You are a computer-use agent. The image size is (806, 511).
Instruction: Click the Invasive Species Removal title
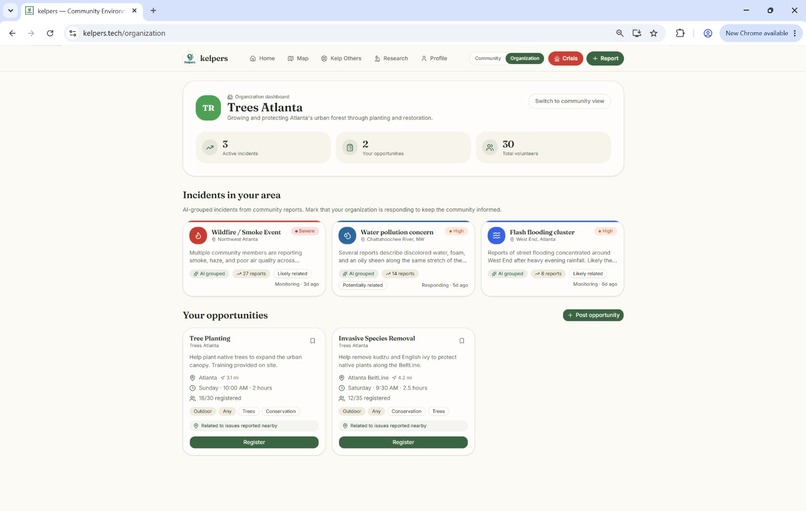tap(377, 338)
